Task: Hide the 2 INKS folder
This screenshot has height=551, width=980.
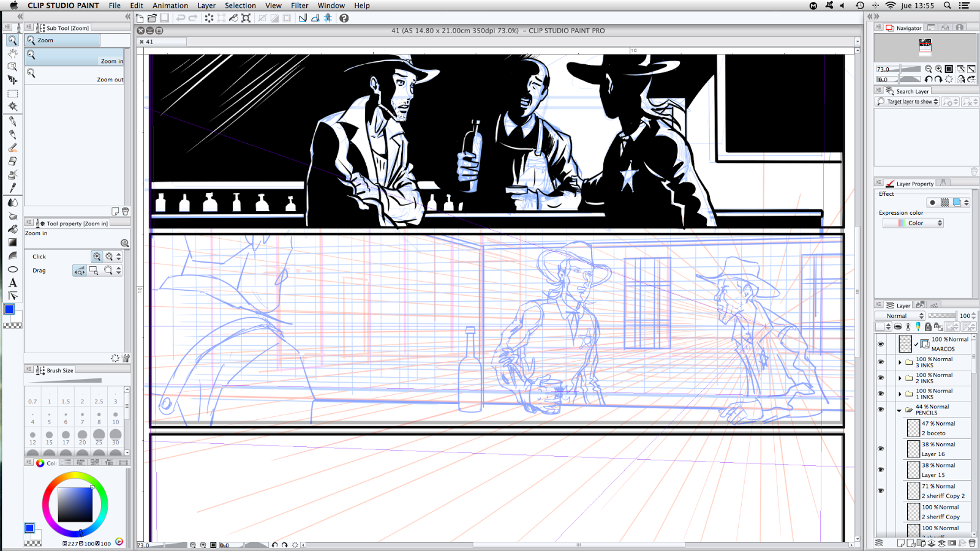Action: pyautogui.click(x=881, y=378)
